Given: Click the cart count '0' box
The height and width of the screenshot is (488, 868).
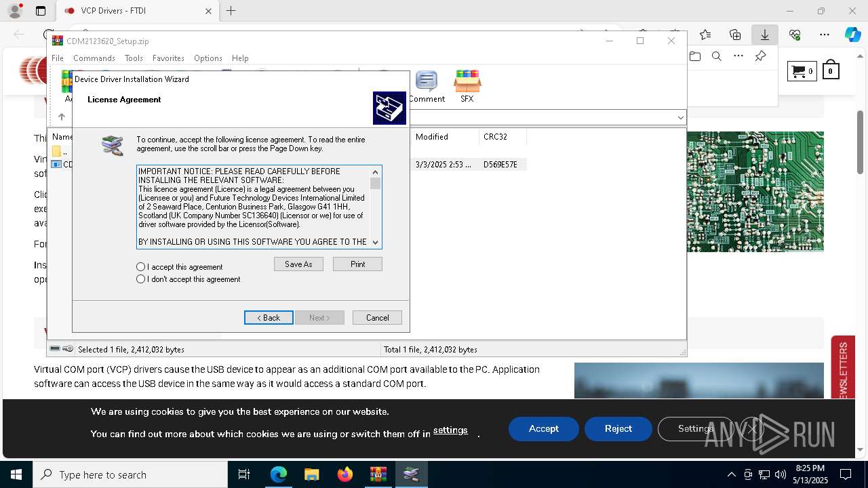Looking at the screenshot, I should point(830,70).
